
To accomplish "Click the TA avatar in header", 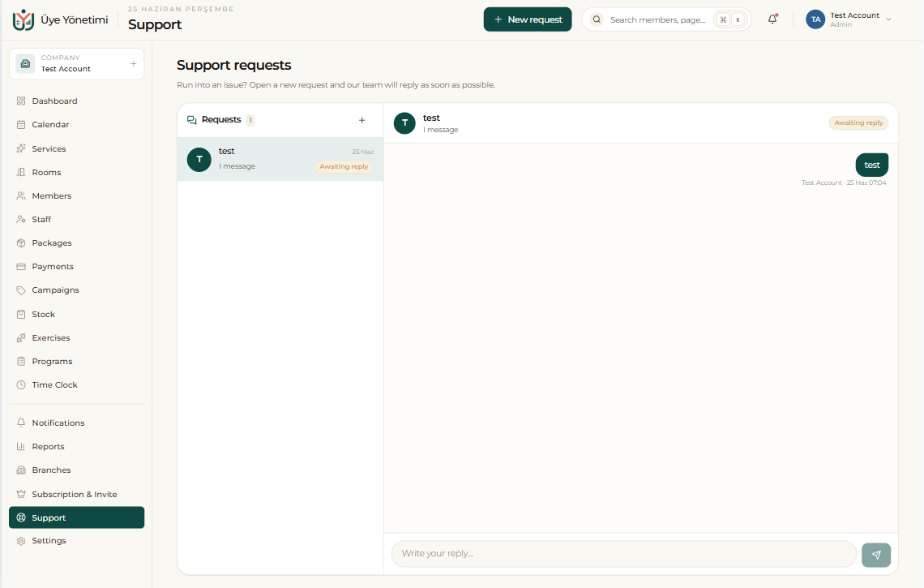I will [815, 19].
